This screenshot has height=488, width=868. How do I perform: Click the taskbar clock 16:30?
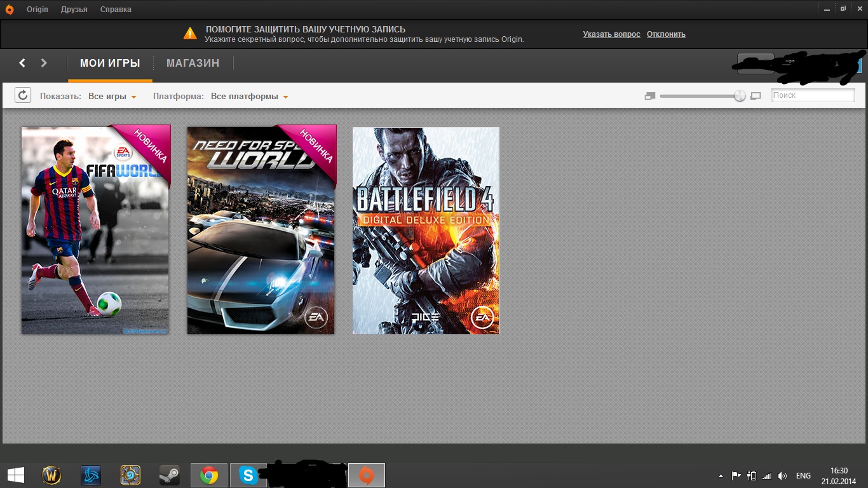[839, 476]
